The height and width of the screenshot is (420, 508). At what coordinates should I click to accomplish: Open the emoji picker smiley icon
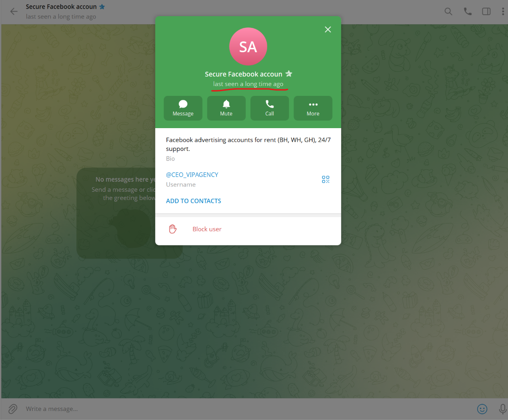click(482, 409)
